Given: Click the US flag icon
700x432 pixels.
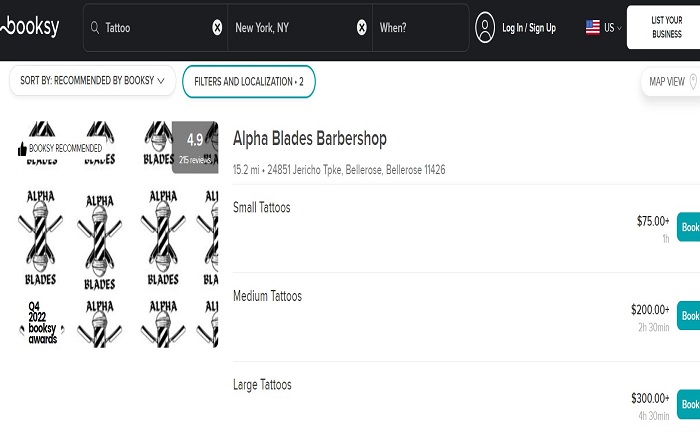Looking at the screenshot, I should pyautogui.click(x=593, y=28).
